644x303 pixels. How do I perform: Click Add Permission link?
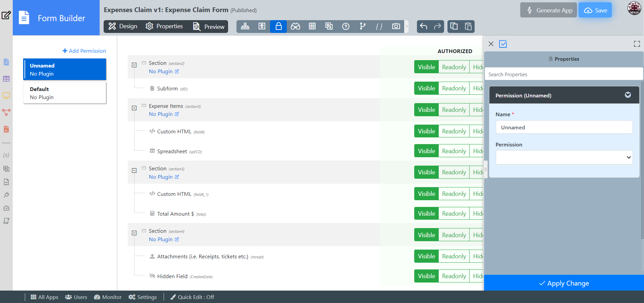pyautogui.click(x=84, y=51)
